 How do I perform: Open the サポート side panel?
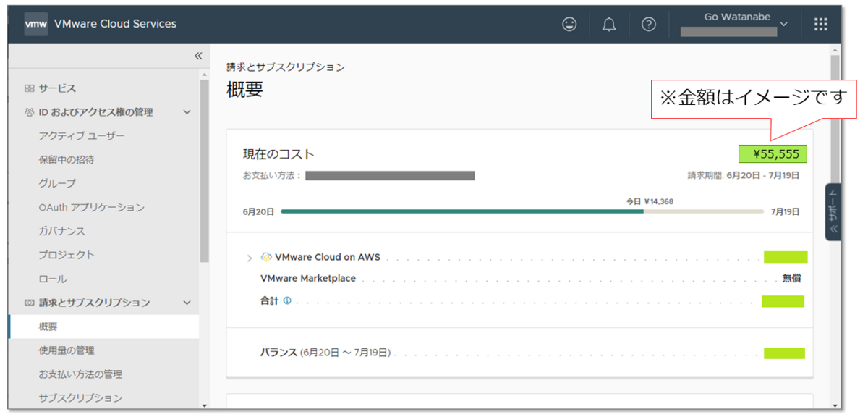tap(833, 210)
